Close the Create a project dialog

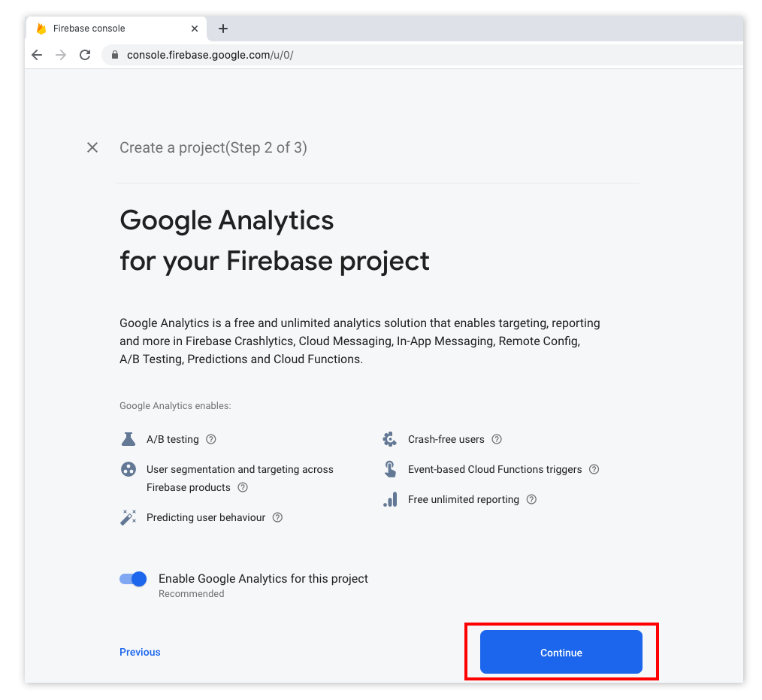tap(92, 147)
